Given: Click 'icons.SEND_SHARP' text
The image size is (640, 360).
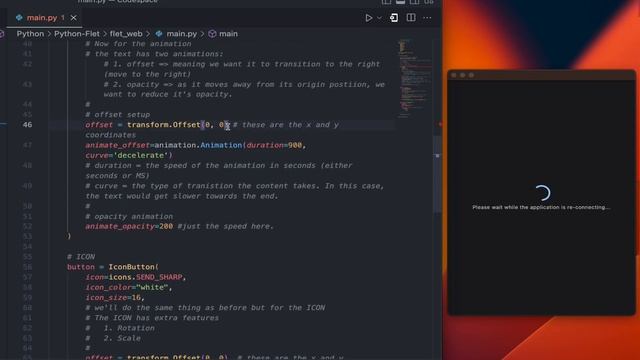Looking at the screenshot, I should pyautogui.click(x=145, y=277).
